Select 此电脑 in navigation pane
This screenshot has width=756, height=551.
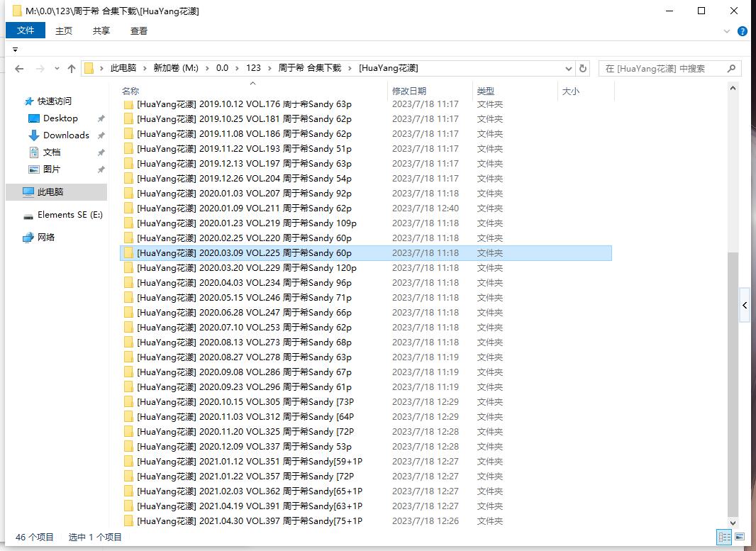(x=57, y=192)
